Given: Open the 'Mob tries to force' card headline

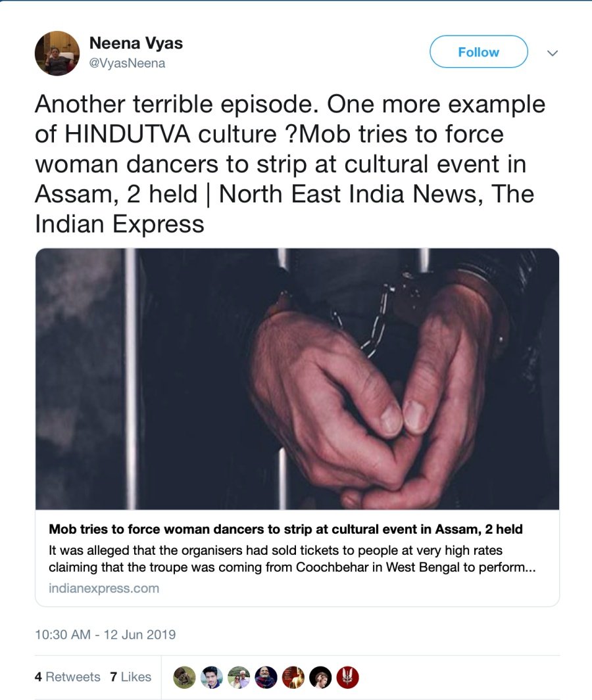Looking at the screenshot, I should (x=286, y=529).
